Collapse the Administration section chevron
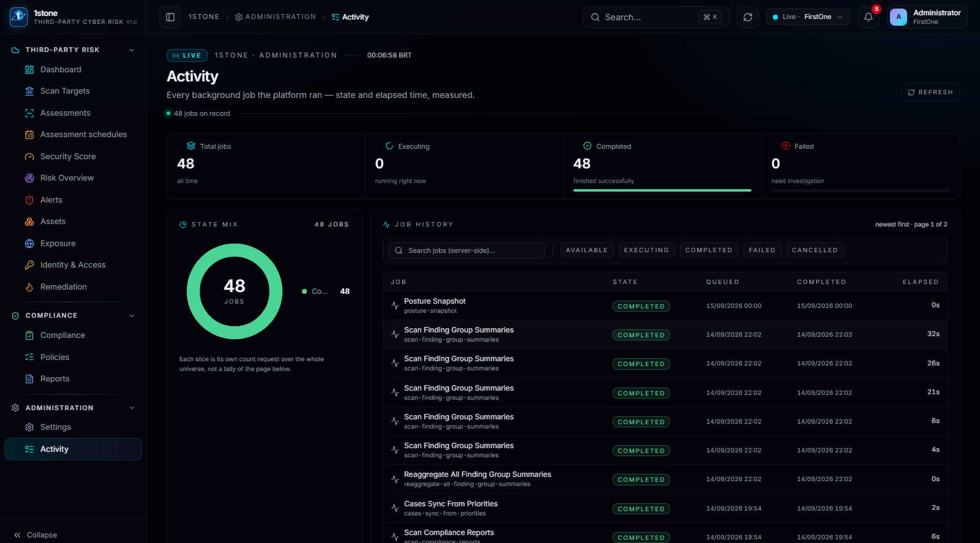980x543 pixels. [x=132, y=408]
